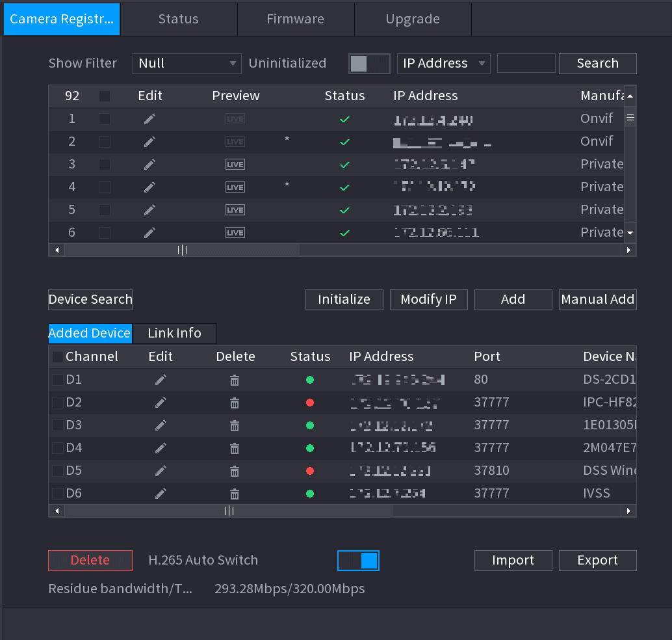Click right arrow of added device horizontal scrollbar

coord(628,511)
